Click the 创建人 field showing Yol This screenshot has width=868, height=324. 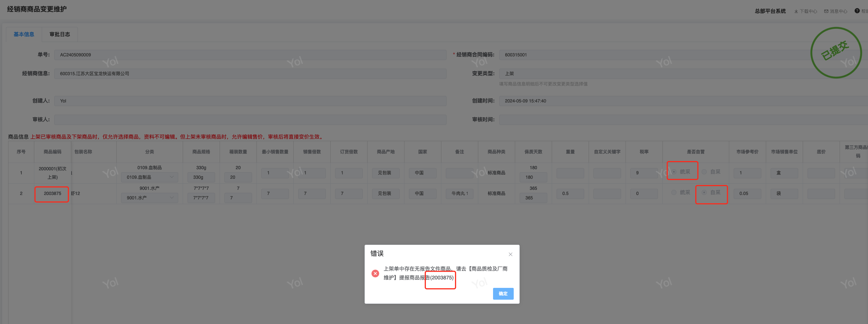tap(250, 101)
